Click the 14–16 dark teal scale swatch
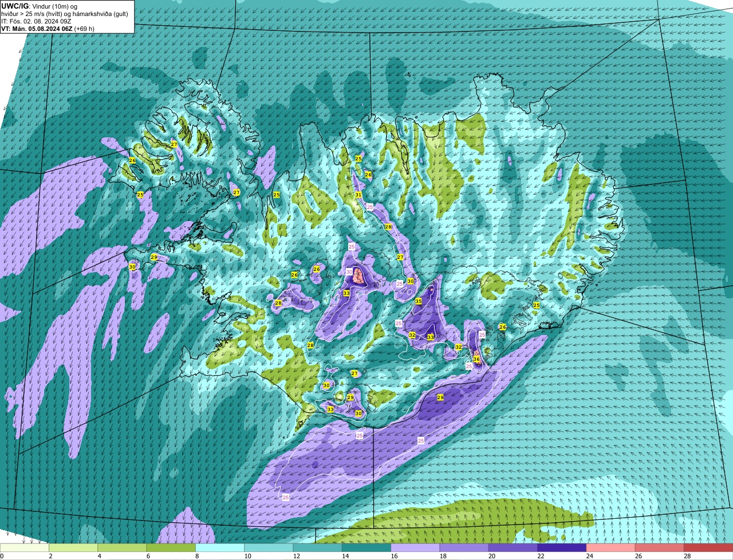Screen dimensions: 733x560 (x=366, y=547)
